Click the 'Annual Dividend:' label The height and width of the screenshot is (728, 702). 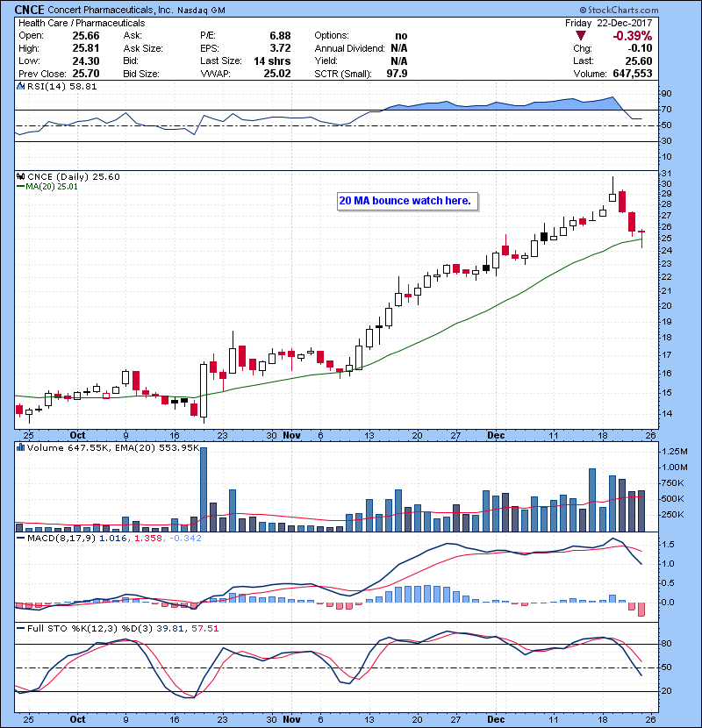pyautogui.click(x=350, y=48)
